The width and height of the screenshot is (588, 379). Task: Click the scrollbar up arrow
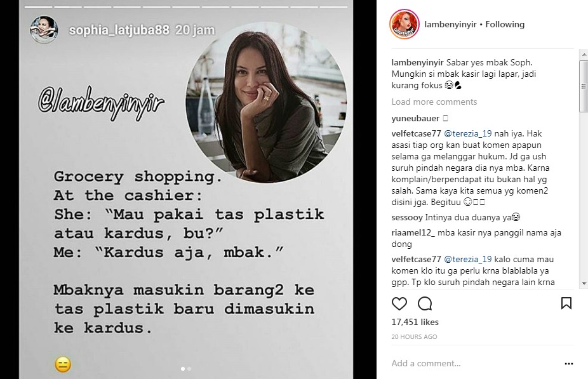584,55
